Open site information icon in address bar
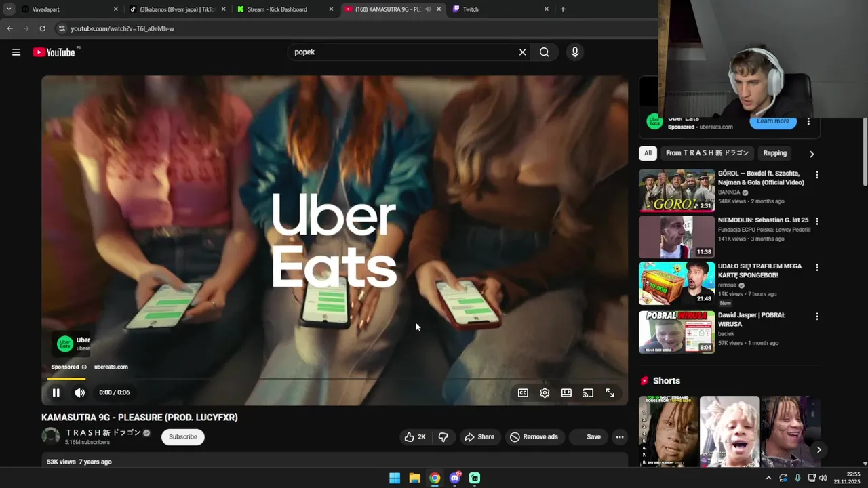This screenshot has height=488, width=868. pos(62,28)
